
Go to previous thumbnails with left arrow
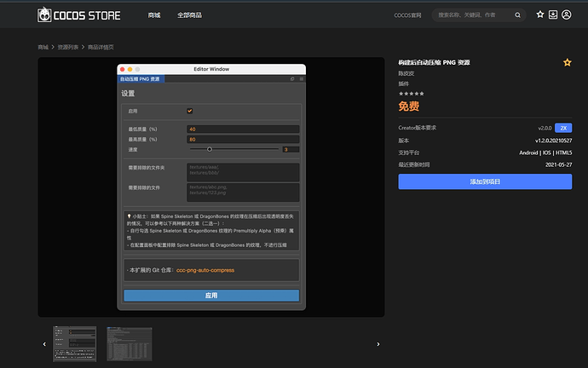point(44,344)
